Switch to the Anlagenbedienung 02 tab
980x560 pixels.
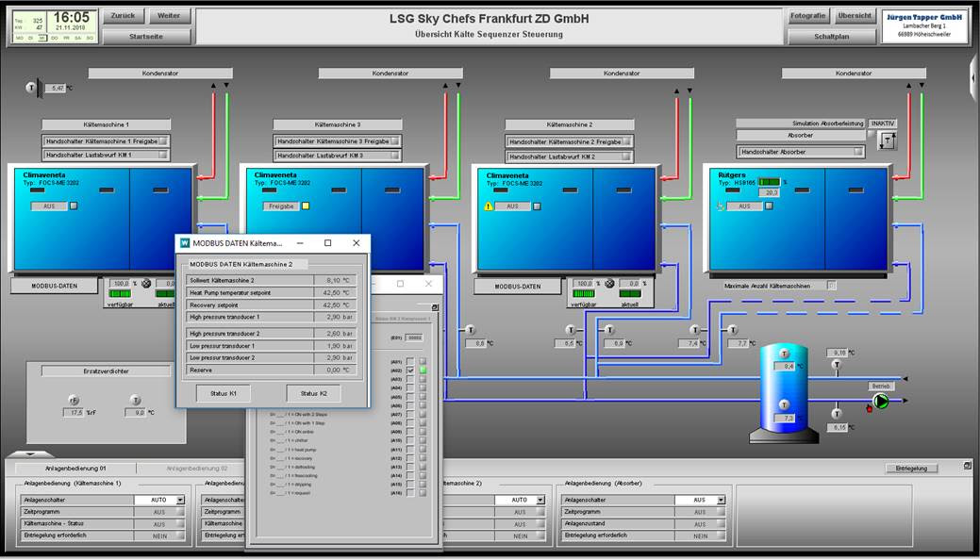click(x=197, y=468)
